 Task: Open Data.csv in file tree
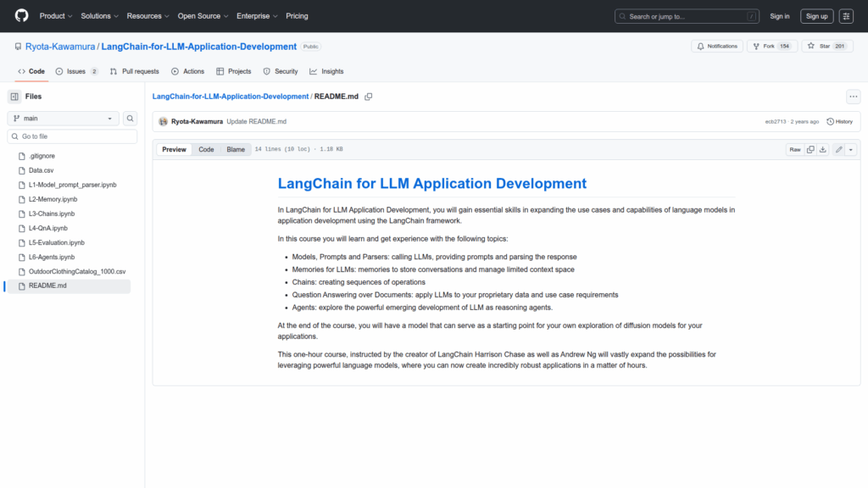[41, 170]
